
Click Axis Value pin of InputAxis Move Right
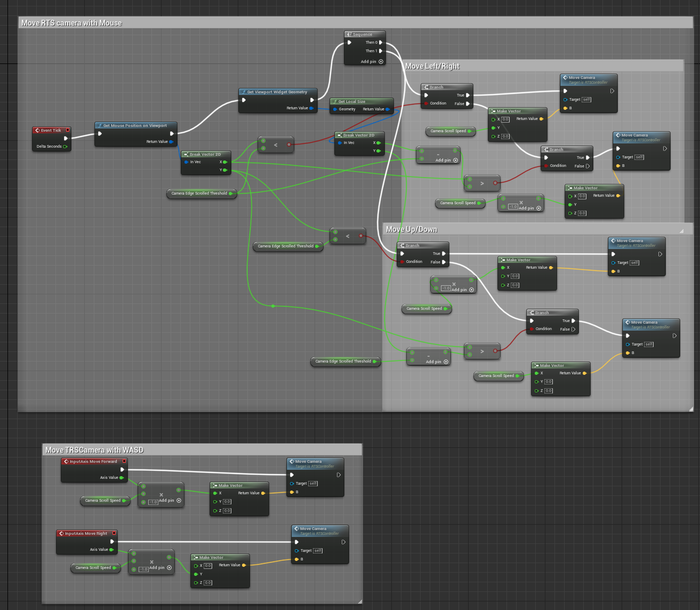coord(111,550)
